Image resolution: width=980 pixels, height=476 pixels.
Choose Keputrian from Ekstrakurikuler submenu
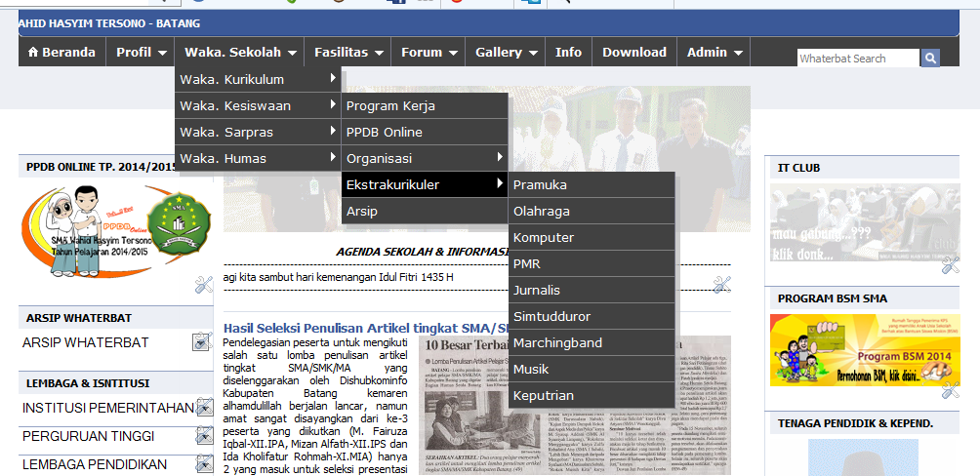pos(592,395)
